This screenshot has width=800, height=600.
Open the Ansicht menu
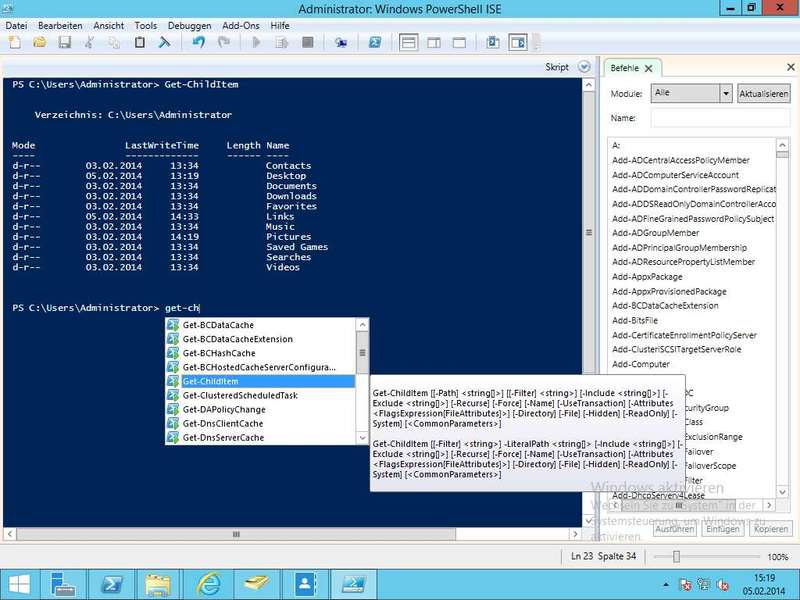[110, 25]
